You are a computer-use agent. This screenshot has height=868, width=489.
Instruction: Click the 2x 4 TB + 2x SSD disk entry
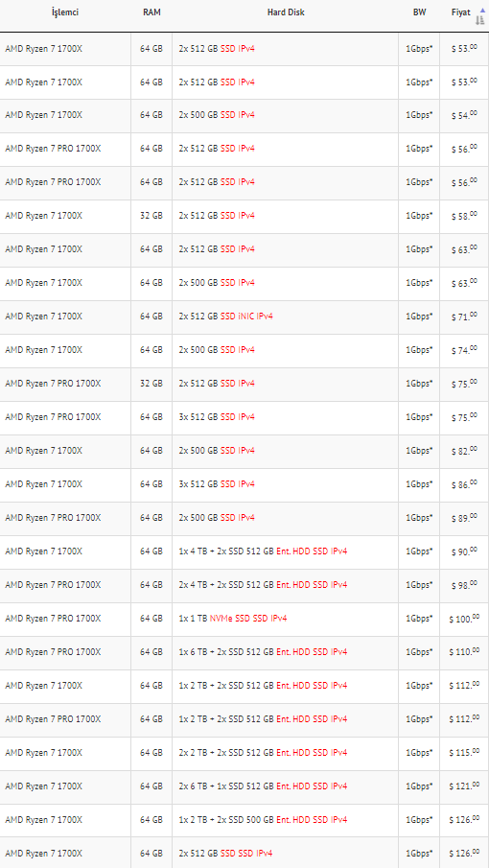point(263,586)
